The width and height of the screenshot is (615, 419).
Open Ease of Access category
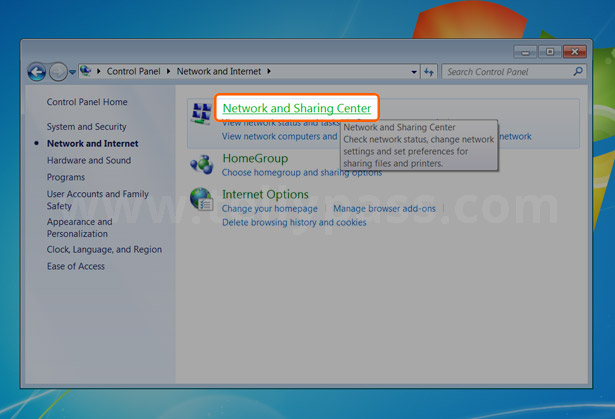pos(76,266)
